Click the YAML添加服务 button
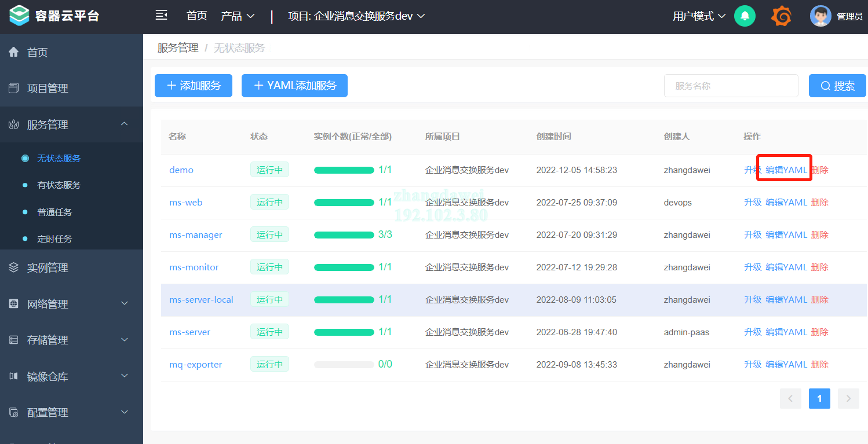The width and height of the screenshot is (868, 444). pyautogui.click(x=294, y=86)
